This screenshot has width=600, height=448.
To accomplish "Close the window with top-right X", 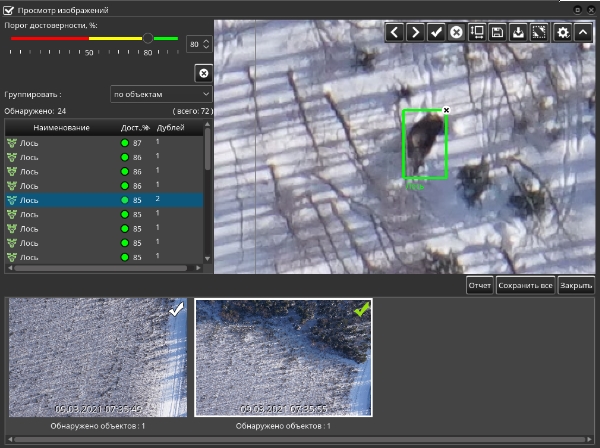I will [x=590, y=10].
